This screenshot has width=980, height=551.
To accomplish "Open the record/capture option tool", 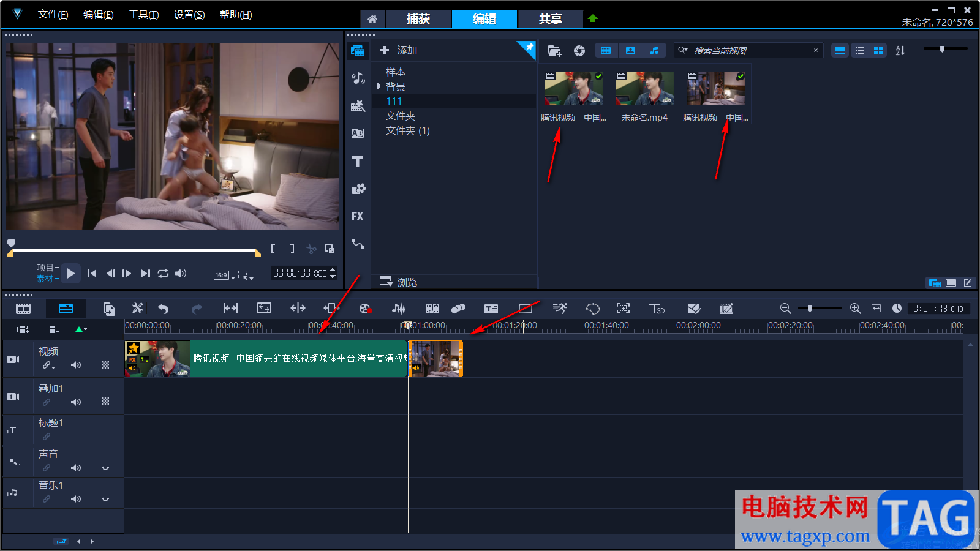I will (x=365, y=309).
